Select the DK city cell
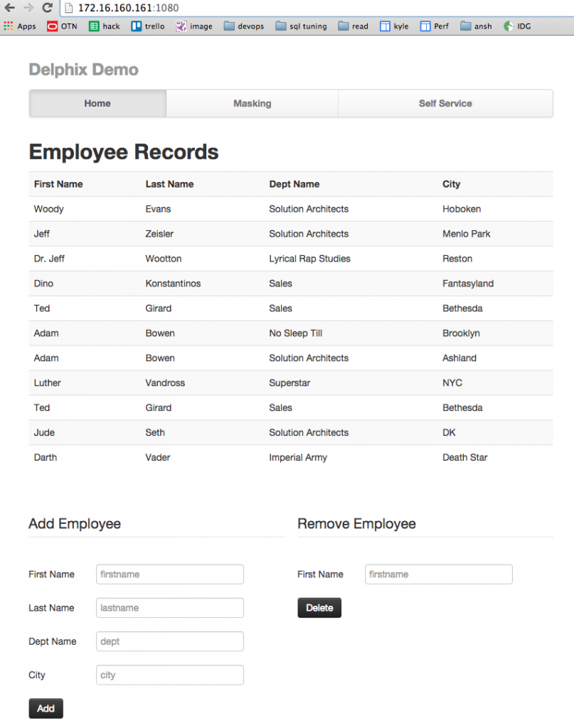574x728 pixels. [449, 432]
